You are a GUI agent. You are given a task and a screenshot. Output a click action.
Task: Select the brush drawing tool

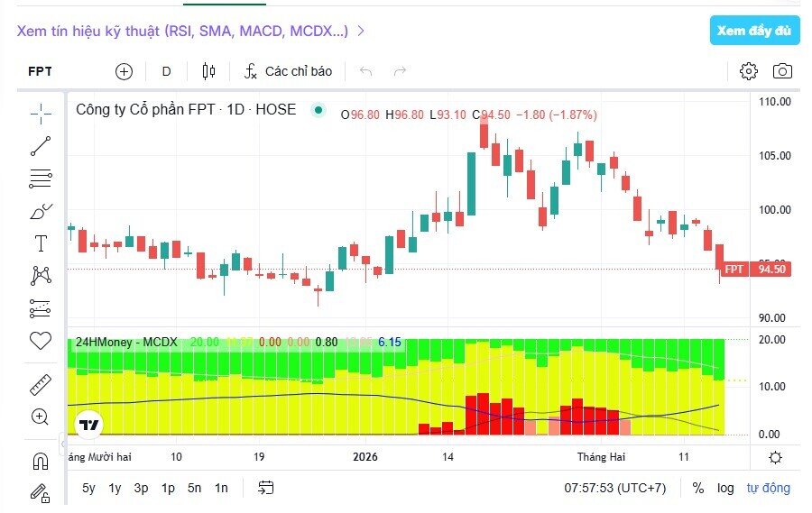41,211
